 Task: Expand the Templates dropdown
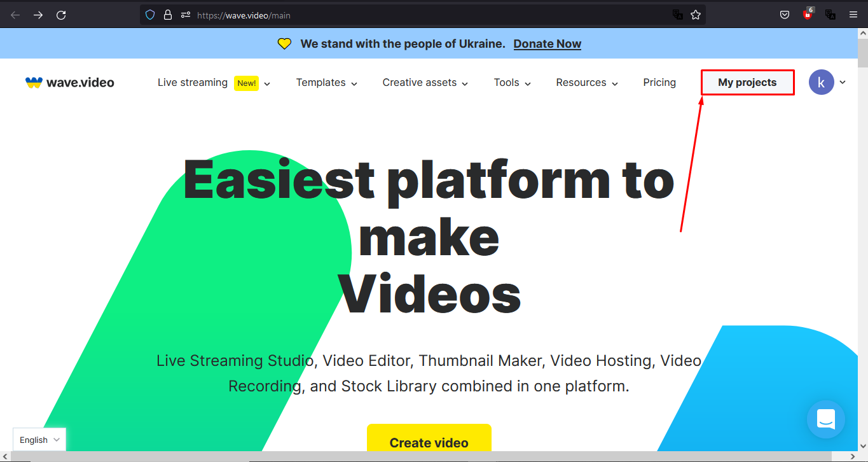[x=327, y=83]
